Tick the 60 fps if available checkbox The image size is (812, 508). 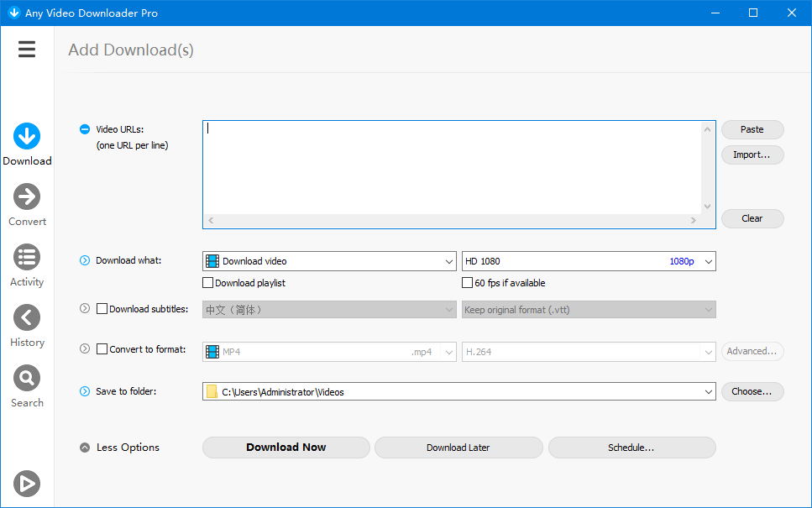[x=467, y=283]
